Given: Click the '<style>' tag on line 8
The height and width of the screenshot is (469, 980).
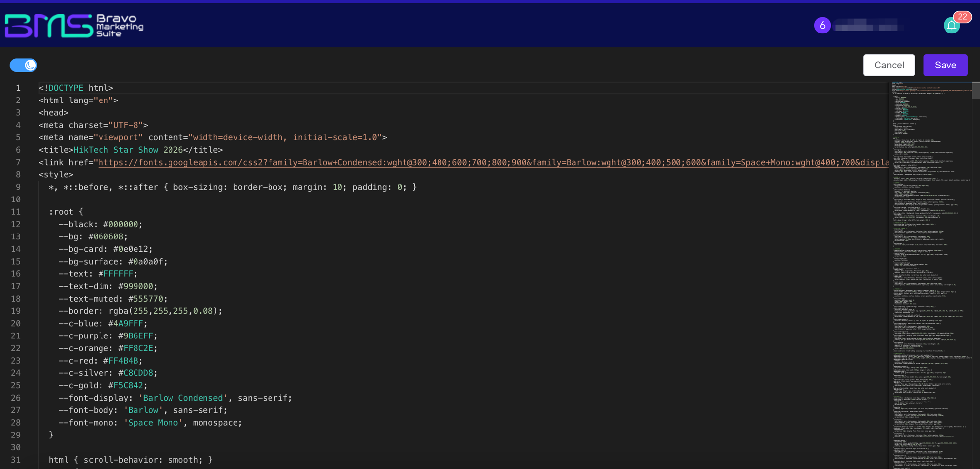Looking at the screenshot, I should coord(56,174).
